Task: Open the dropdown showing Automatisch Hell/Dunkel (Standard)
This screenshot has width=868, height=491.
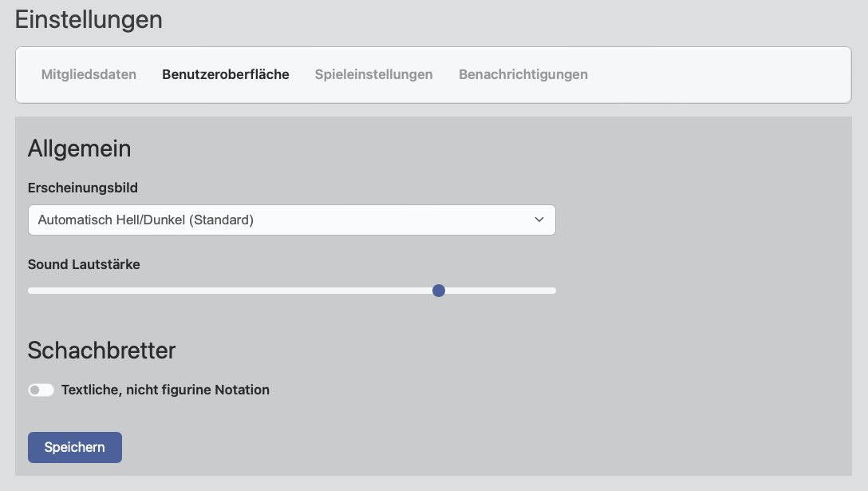Action: pos(292,220)
